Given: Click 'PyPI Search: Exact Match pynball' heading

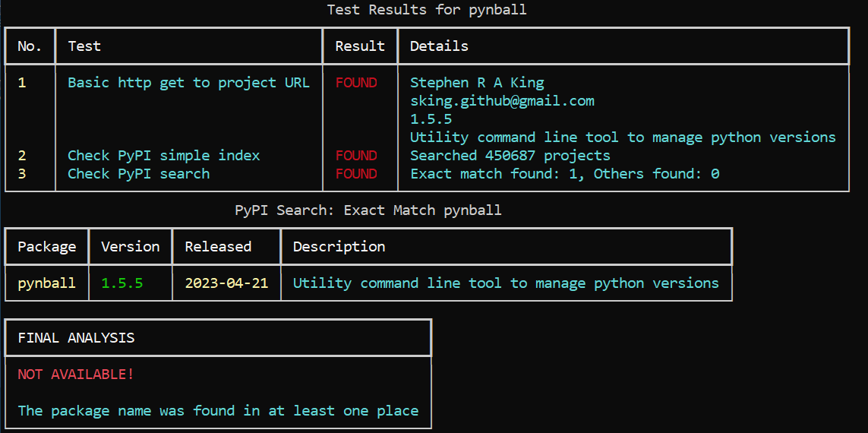Looking at the screenshot, I should click(368, 210).
